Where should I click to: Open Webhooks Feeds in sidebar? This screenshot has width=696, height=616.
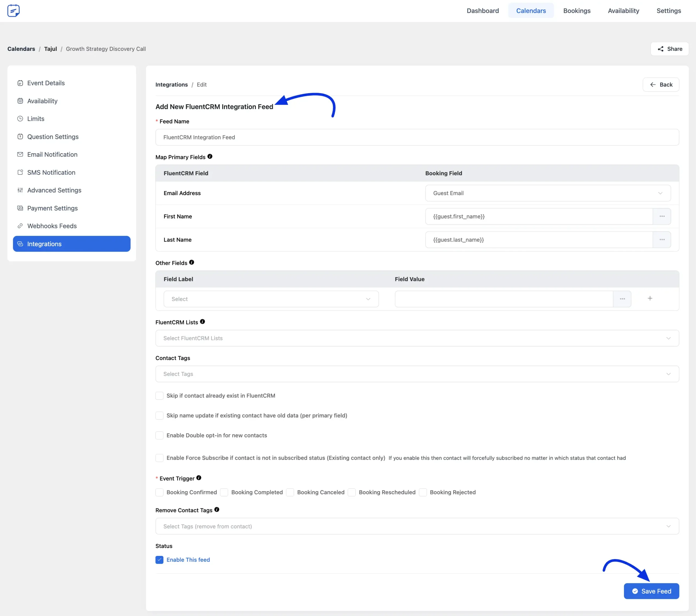point(52,226)
